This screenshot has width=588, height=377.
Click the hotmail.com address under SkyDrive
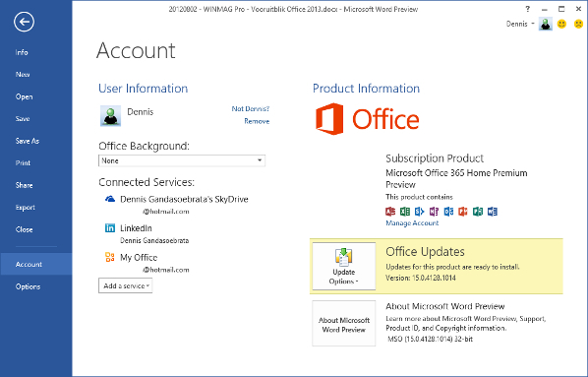click(166, 212)
